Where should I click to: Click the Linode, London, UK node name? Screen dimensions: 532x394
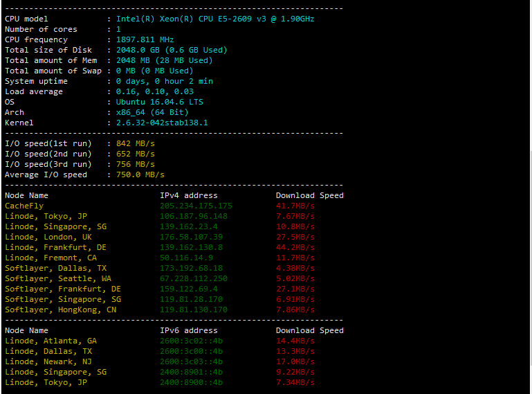48,237
